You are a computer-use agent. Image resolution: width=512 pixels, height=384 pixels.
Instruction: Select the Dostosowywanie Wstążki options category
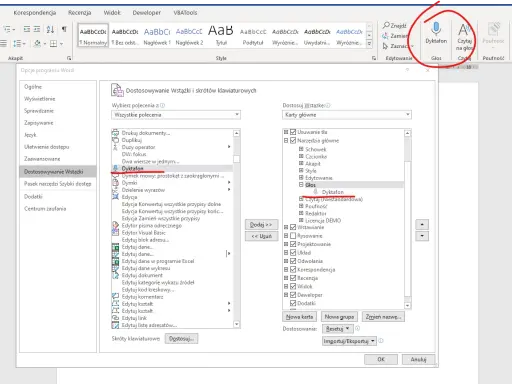(x=58, y=172)
